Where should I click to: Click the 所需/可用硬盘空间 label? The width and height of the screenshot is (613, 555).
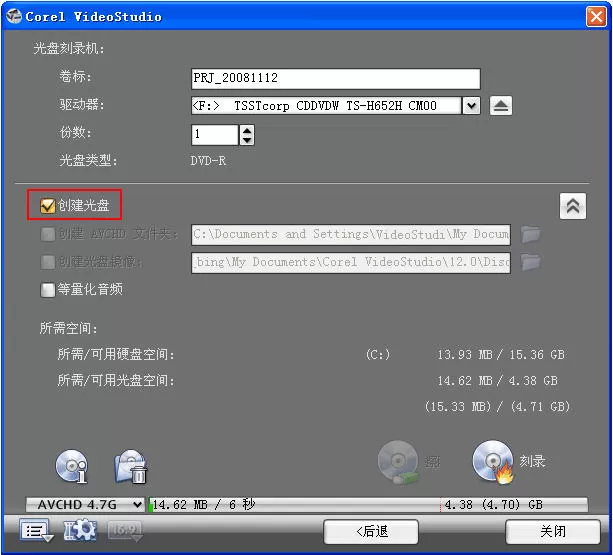pos(116,354)
